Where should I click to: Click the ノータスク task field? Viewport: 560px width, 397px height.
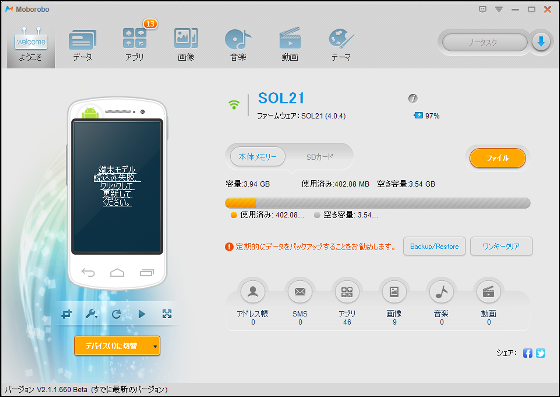coord(484,42)
